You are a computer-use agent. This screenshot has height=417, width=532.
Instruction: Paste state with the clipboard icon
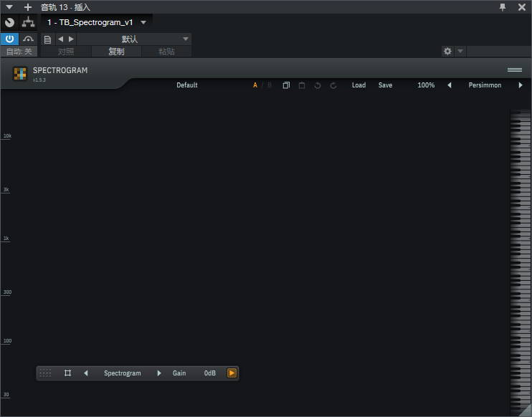[x=302, y=85]
